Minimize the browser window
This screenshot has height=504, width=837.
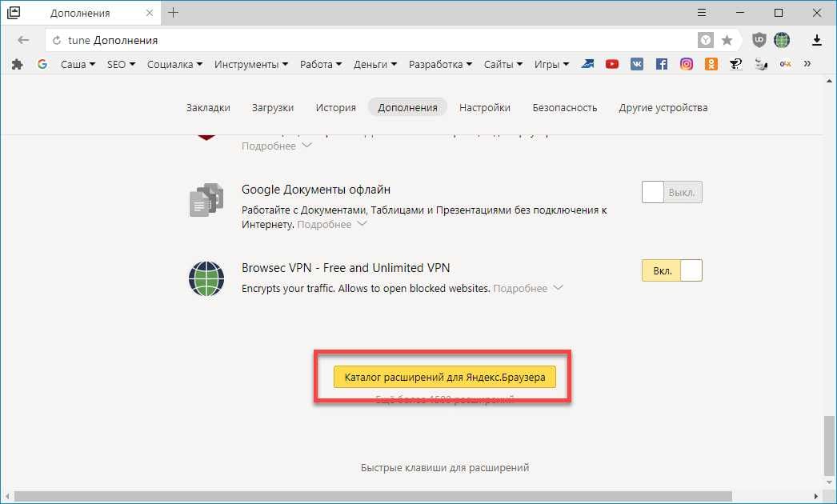click(740, 12)
